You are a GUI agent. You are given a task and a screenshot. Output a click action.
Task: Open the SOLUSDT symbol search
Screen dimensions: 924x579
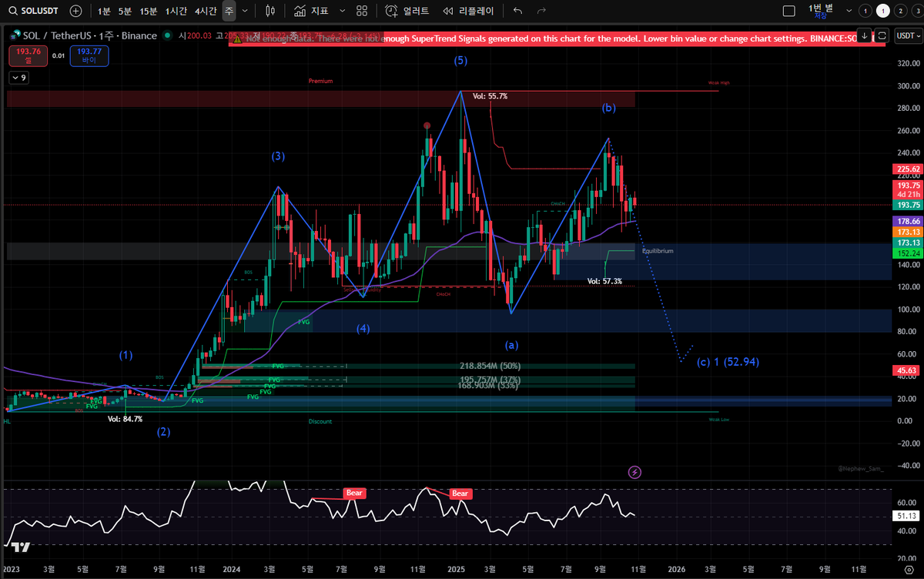[33, 12]
